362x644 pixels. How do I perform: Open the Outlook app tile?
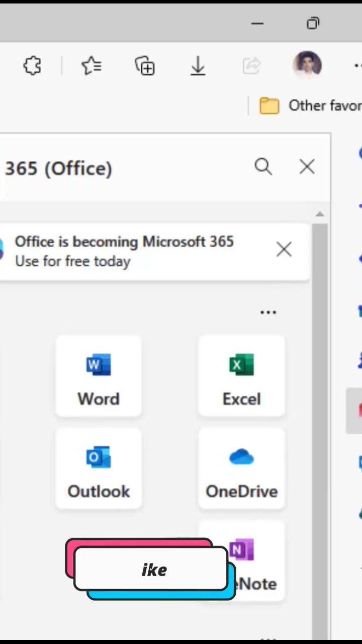click(x=99, y=469)
